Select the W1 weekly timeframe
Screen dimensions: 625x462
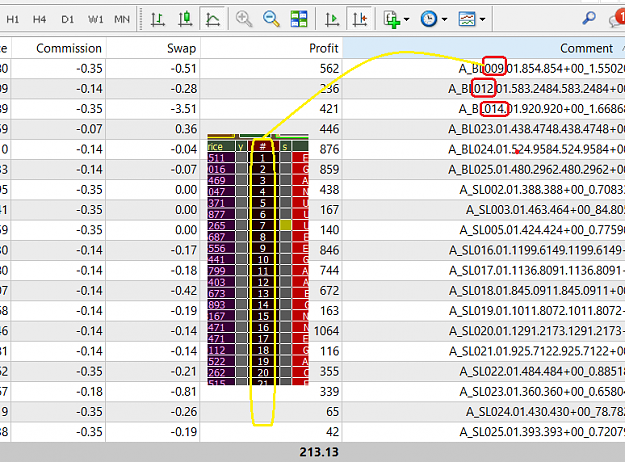(95, 19)
